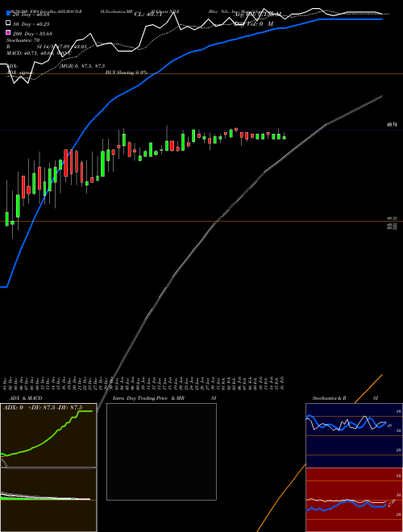The image size is (403, 532).
Task: Click the 'ADX: 0 +DY: 87.5 -DY: 87.5' readout
Action: click(43, 408)
